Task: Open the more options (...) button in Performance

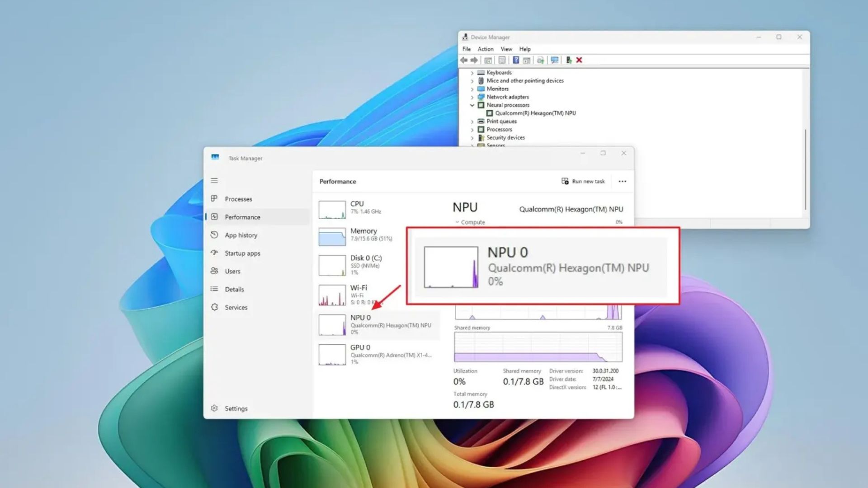Action: point(622,181)
